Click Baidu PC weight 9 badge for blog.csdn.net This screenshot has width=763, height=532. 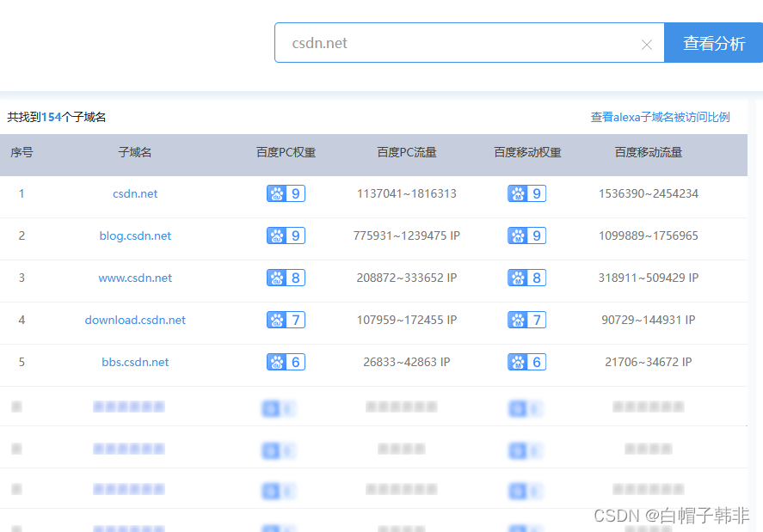coord(286,235)
